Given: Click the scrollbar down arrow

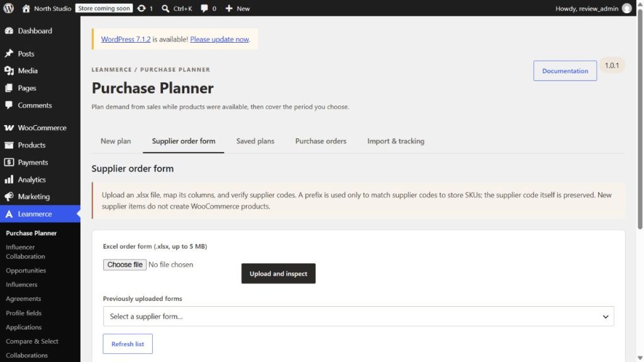Looking at the screenshot, I should coord(640,358).
